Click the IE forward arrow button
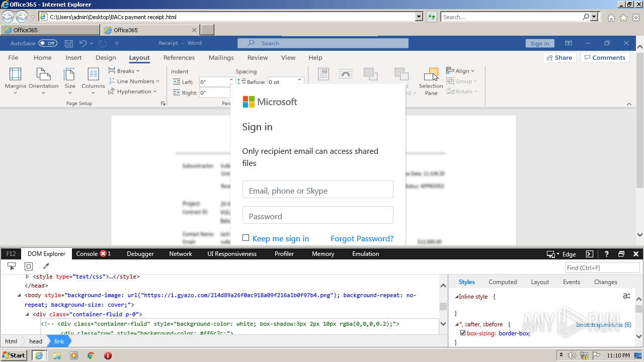Viewport: 644px width, 362px height. click(x=22, y=17)
